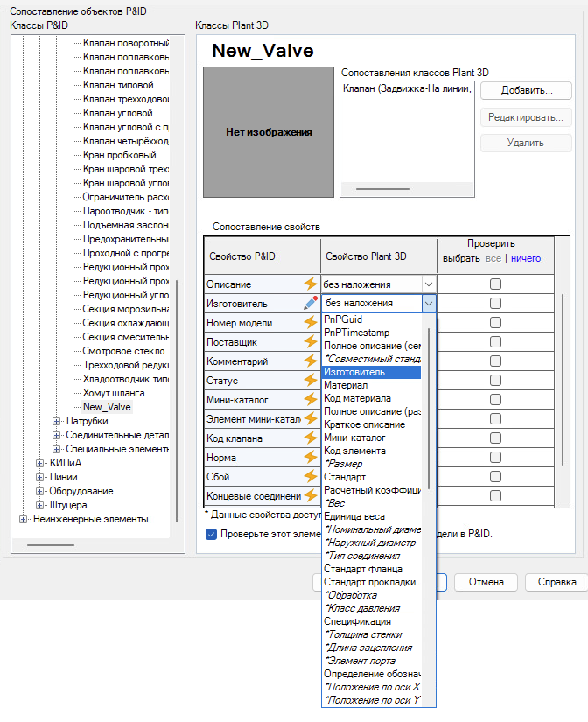Screen dimensions: 588x722
Task: Open the Описание row Plant 3D property dropdown
Action: 429,284
